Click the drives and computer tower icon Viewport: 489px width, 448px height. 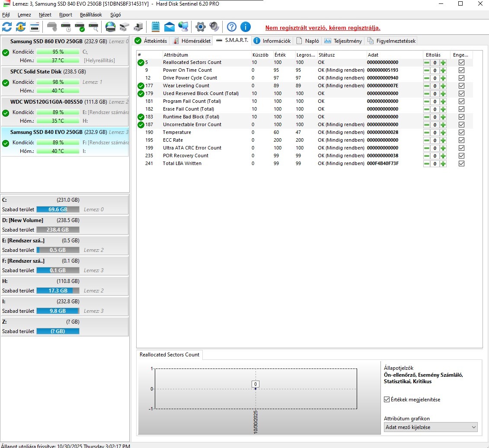(138, 27)
